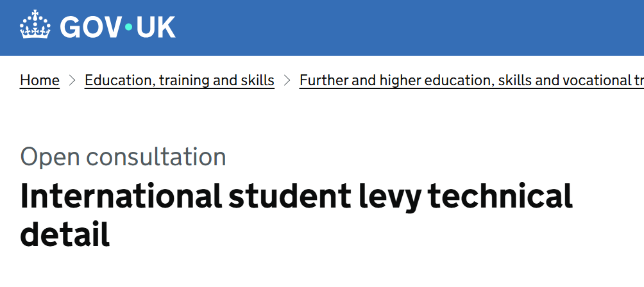The height and width of the screenshot is (287, 644).
Task: Click the letters "GOV" in the header logo
Action: coord(90,27)
